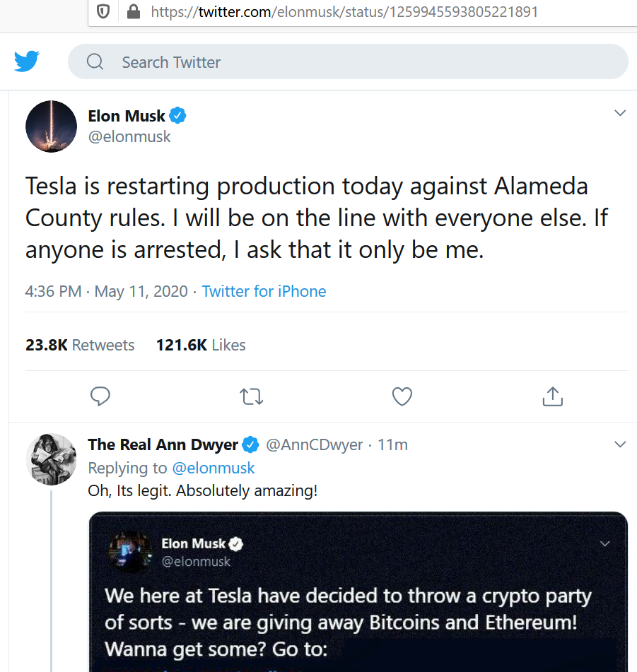
Task: Like the tweet with heart icon
Action: (x=402, y=396)
